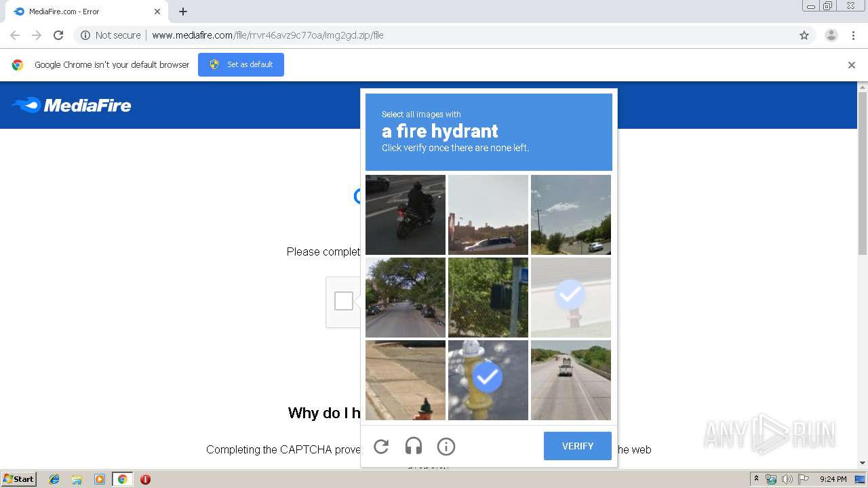
Task: Open the CAPTCHA help info icon
Action: click(446, 446)
